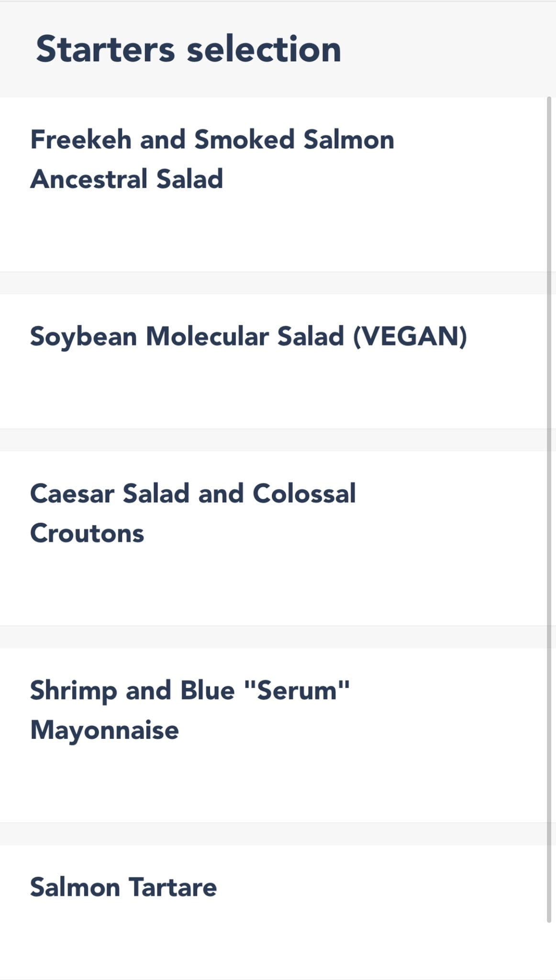Select Freekeh and Smoked Salmon Ancestral Salad
The width and height of the screenshot is (556, 980).
tap(211, 159)
